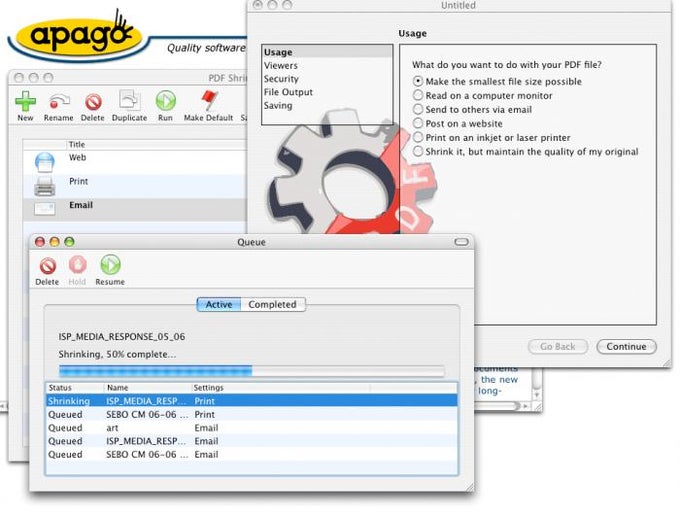This screenshot has height=513, width=680.
Task: Click Delete in PDF Shrink toolbar
Action: (93, 102)
